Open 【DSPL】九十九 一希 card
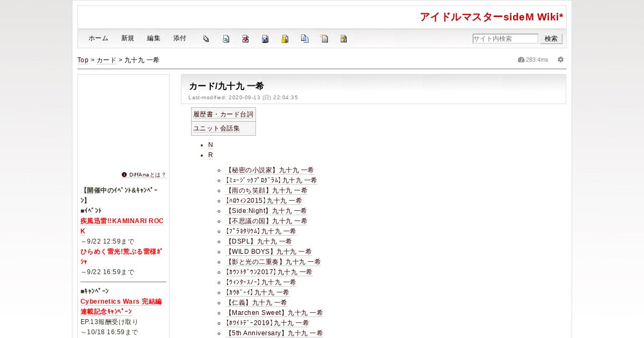The image size is (644, 338). 259,241
